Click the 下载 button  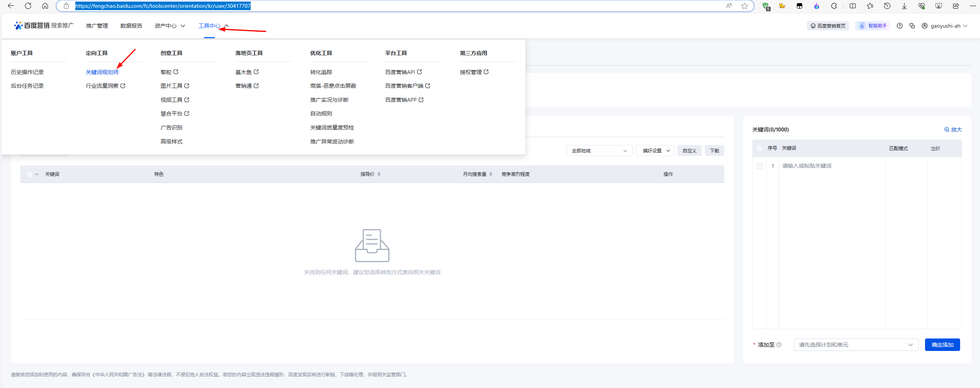coord(715,151)
